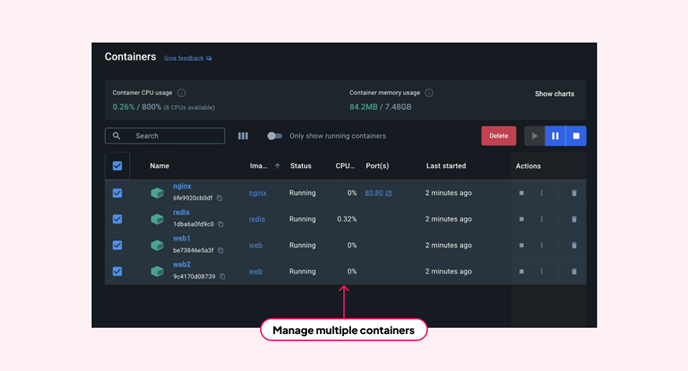This screenshot has width=688, height=371.
Task: Uncheck the redis container checkbox
Action: click(x=117, y=219)
